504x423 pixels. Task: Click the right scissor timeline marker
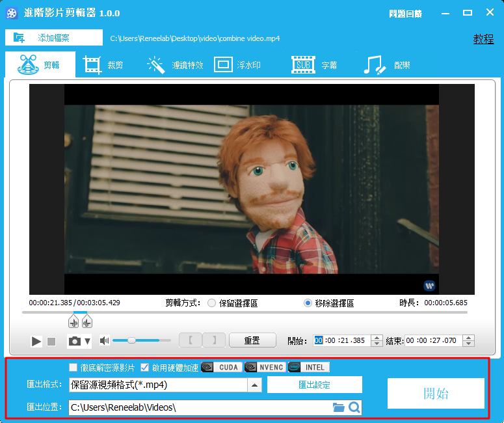coord(87,321)
